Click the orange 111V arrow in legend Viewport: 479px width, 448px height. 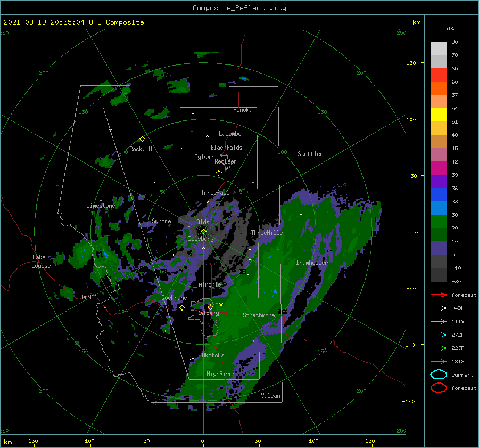click(439, 321)
